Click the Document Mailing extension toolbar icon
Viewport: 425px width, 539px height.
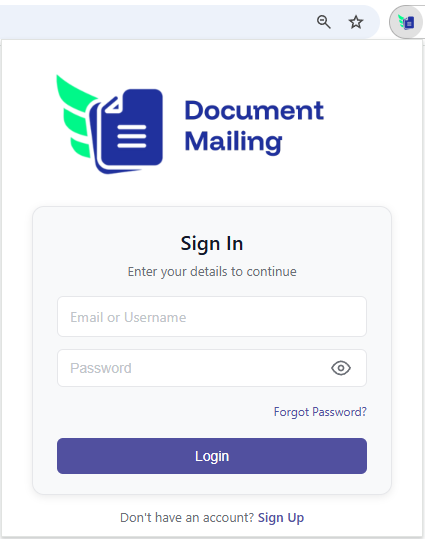tap(406, 22)
